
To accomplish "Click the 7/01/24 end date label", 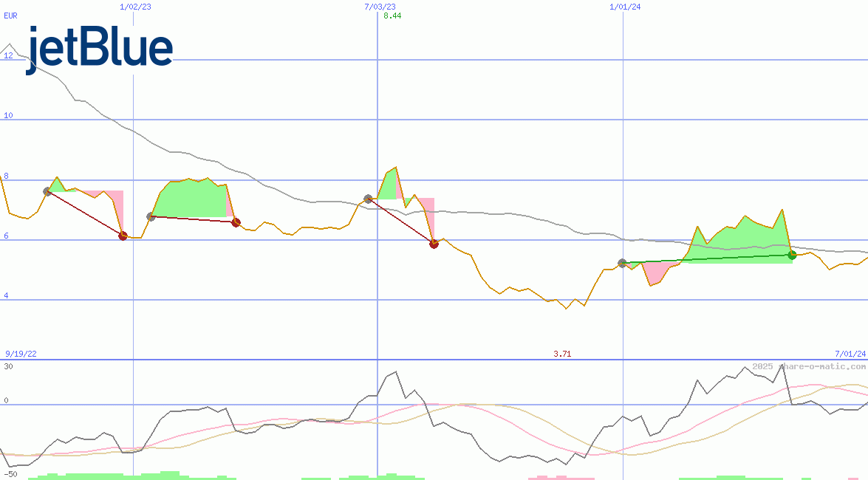I will coord(850,354).
